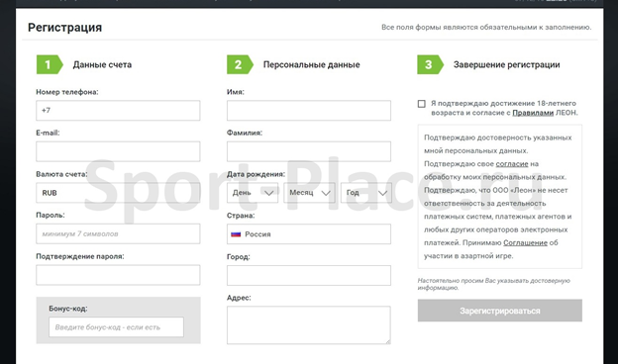This screenshot has height=364, width=618.
Task: Open the account currency RUB selector
Action: pyautogui.click(x=118, y=193)
